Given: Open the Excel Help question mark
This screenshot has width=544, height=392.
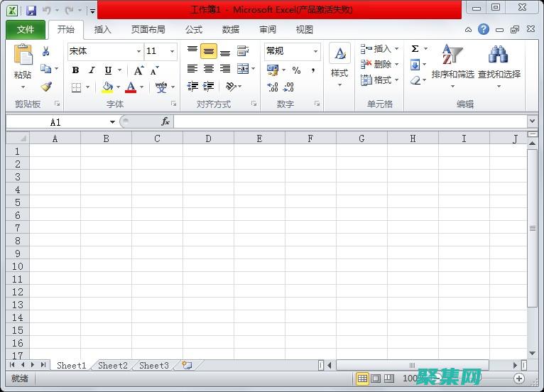Looking at the screenshot, I should click(484, 30).
